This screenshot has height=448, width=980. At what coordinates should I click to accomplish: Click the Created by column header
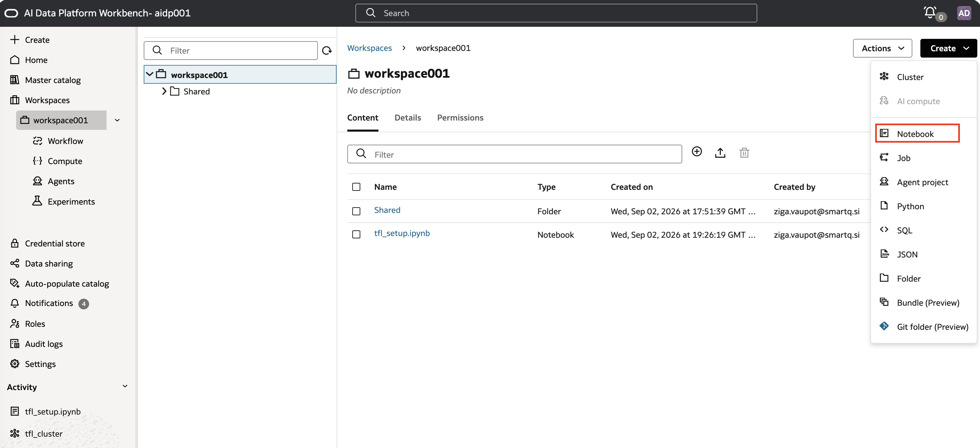(x=794, y=187)
